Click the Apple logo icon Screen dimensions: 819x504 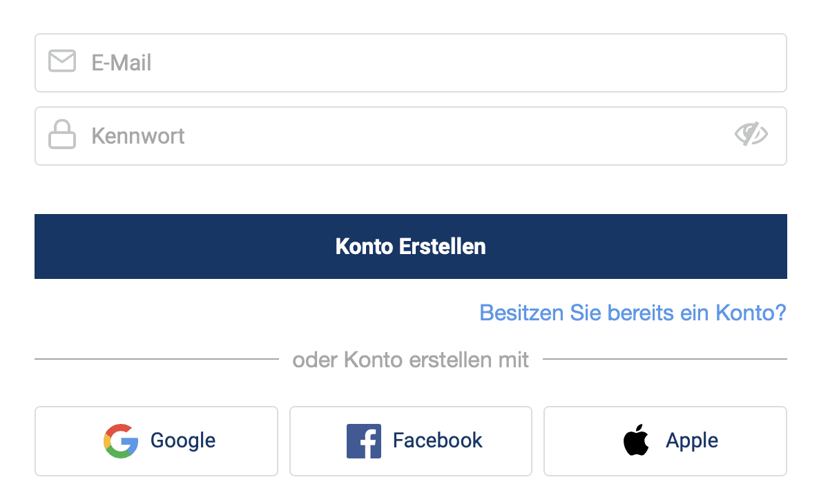click(x=636, y=441)
